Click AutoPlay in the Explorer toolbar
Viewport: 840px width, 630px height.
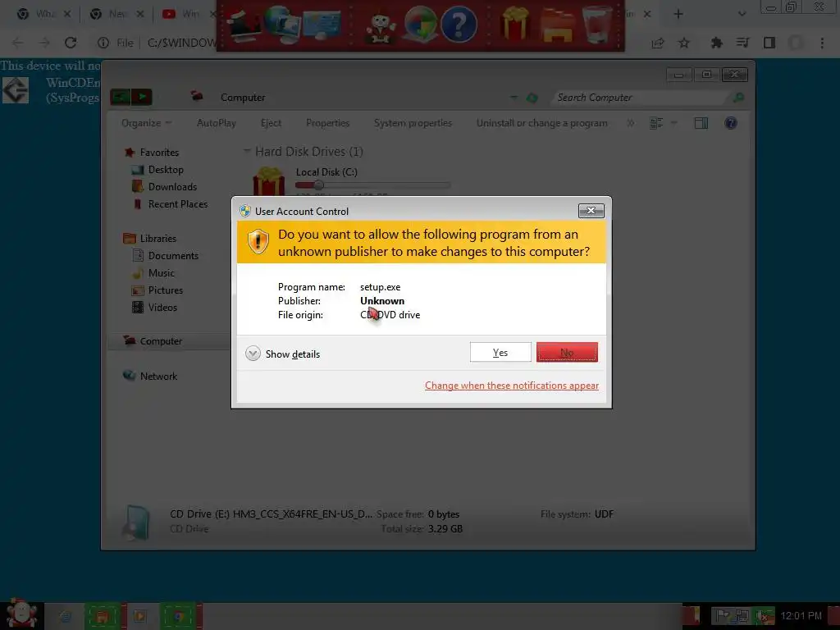pos(216,123)
